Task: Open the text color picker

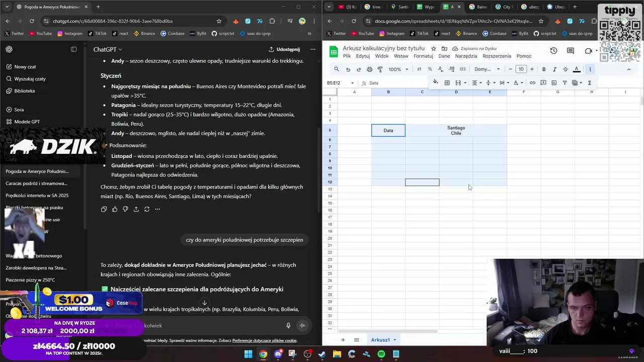Action: (x=577, y=69)
